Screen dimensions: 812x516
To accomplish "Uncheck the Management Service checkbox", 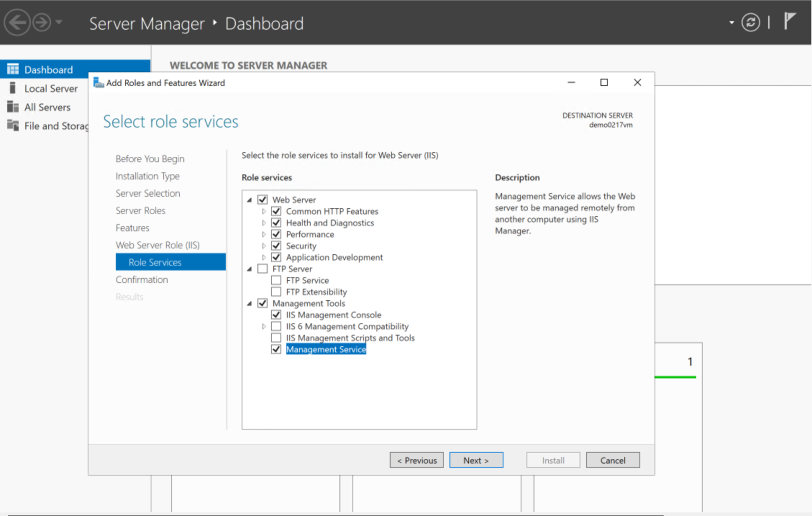I will (x=275, y=349).
